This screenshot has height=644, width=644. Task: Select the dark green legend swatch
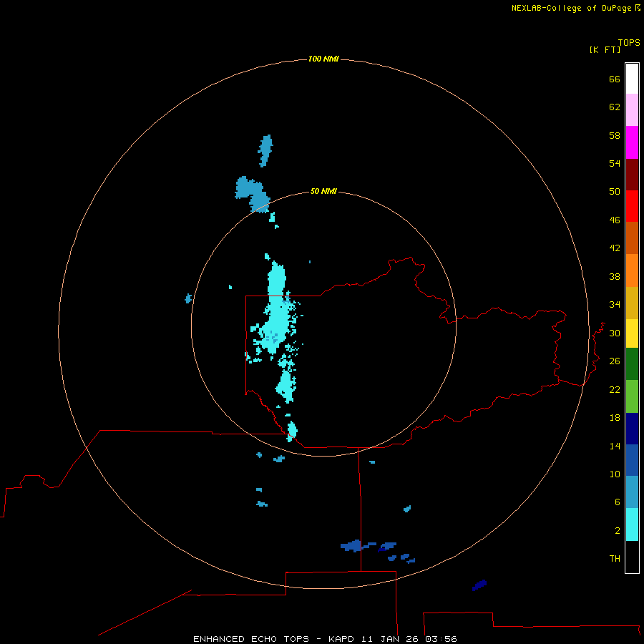(632, 364)
